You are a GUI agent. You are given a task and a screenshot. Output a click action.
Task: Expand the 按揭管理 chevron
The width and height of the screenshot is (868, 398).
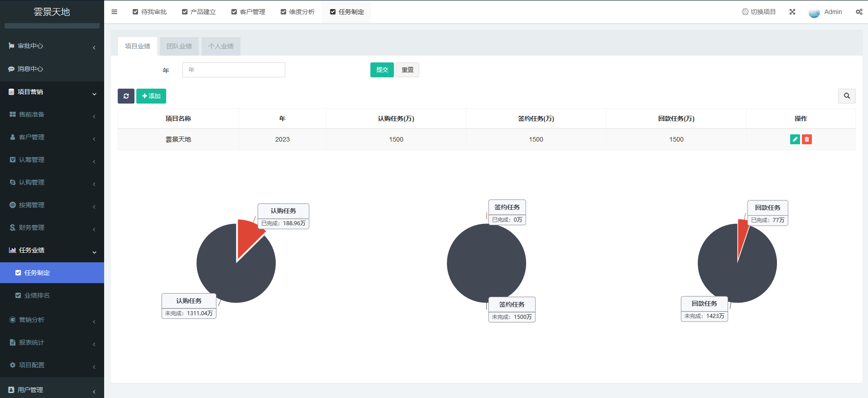coord(94,207)
